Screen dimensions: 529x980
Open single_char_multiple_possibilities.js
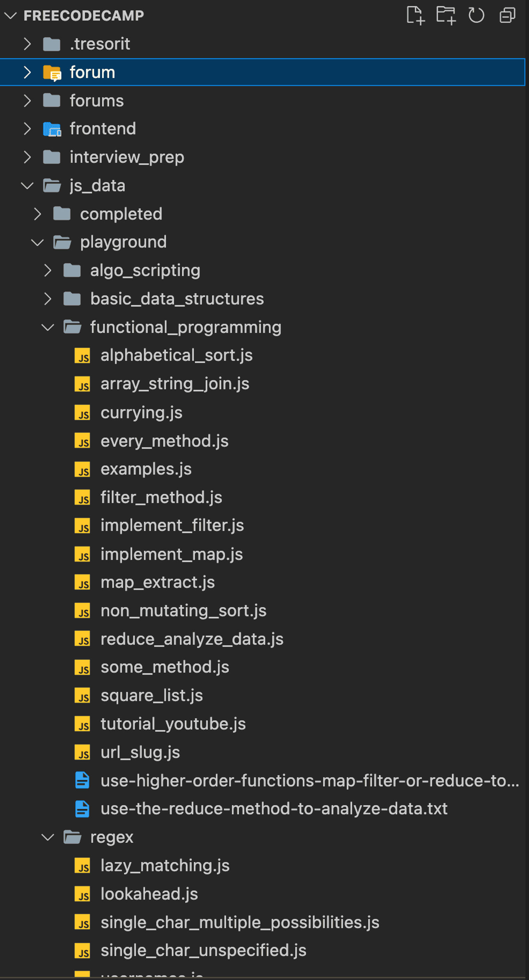coord(240,923)
